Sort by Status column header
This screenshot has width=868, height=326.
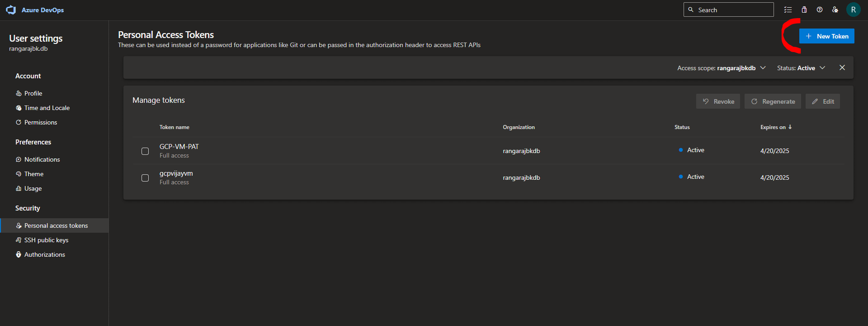tap(682, 127)
